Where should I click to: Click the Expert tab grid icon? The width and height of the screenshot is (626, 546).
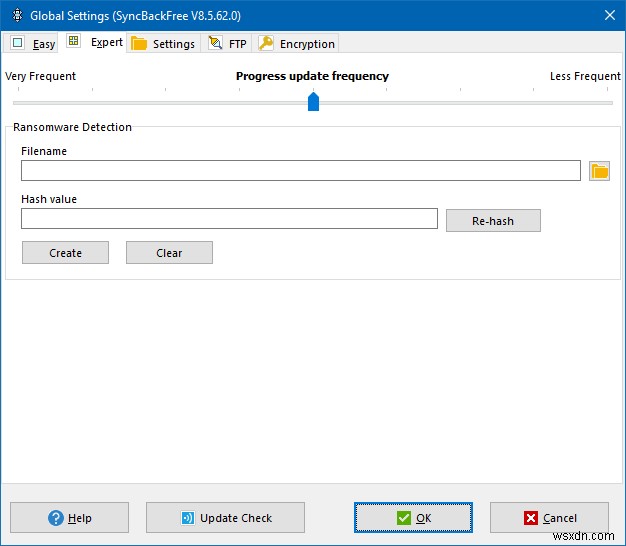(73, 41)
